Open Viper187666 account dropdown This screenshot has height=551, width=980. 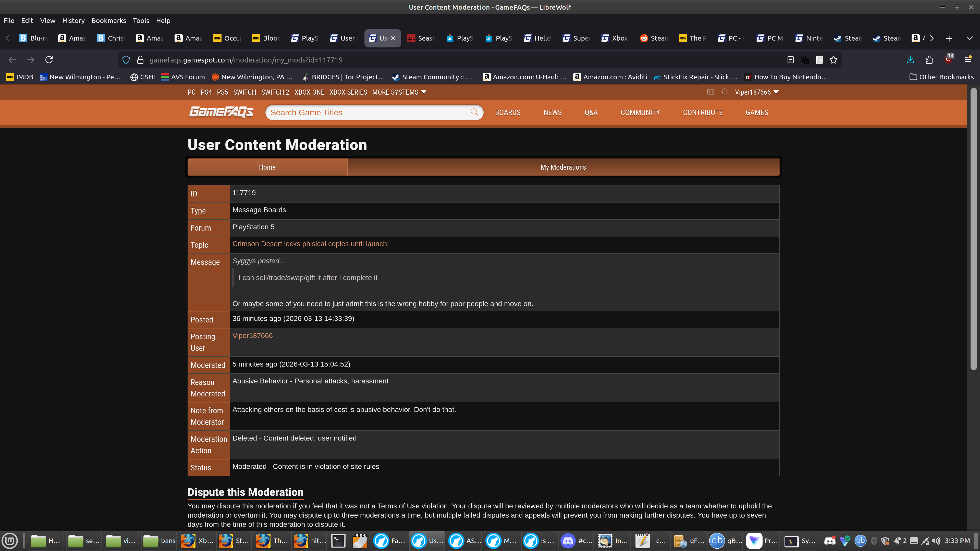click(x=756, y=92)
